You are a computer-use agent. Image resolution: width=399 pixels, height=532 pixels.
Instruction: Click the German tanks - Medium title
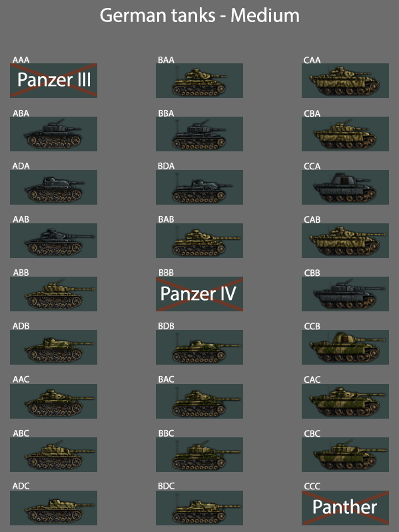point(200,15)
